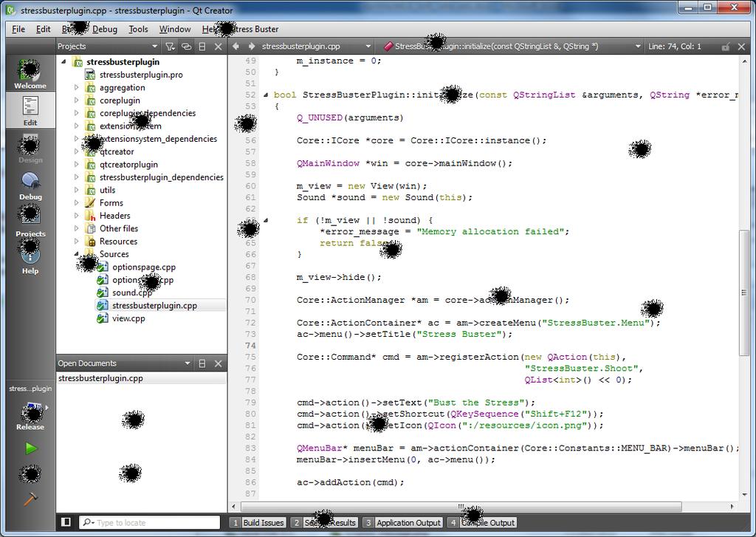
Task: Click the vertical editor scrollbar thumb
Action: [744, 293]
